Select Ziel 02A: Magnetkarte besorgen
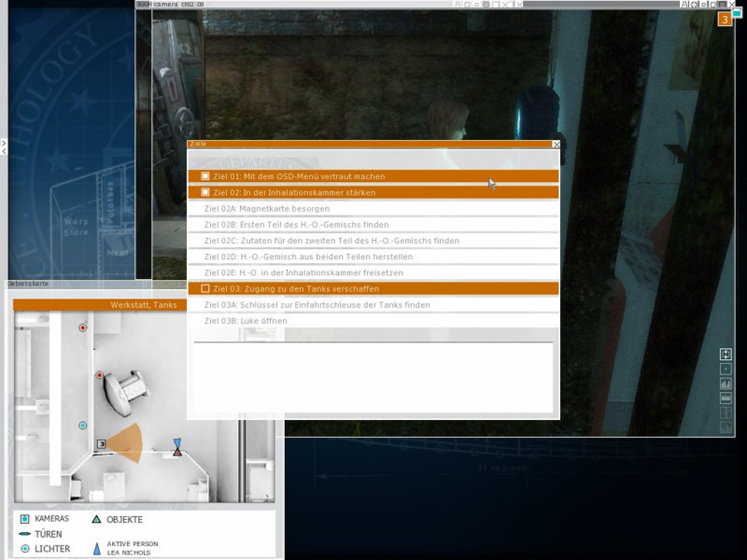The width and height of the screenshot is (747, 560). 373,208
